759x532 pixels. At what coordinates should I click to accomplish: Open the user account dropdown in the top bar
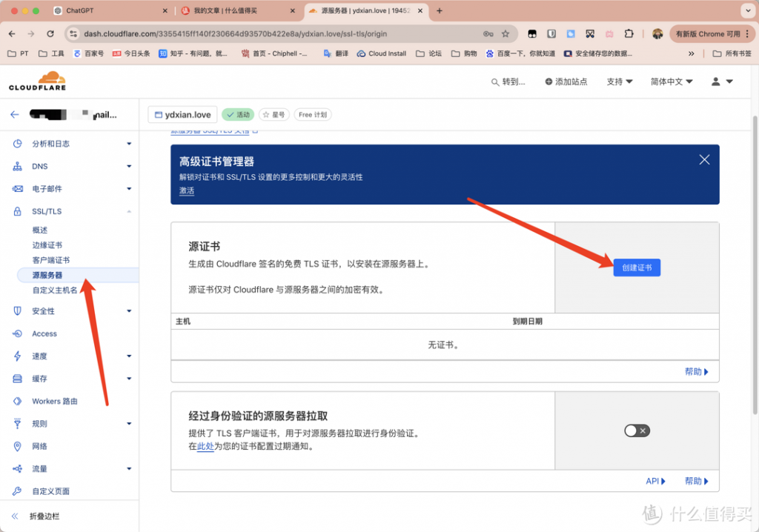coord(720,82)
